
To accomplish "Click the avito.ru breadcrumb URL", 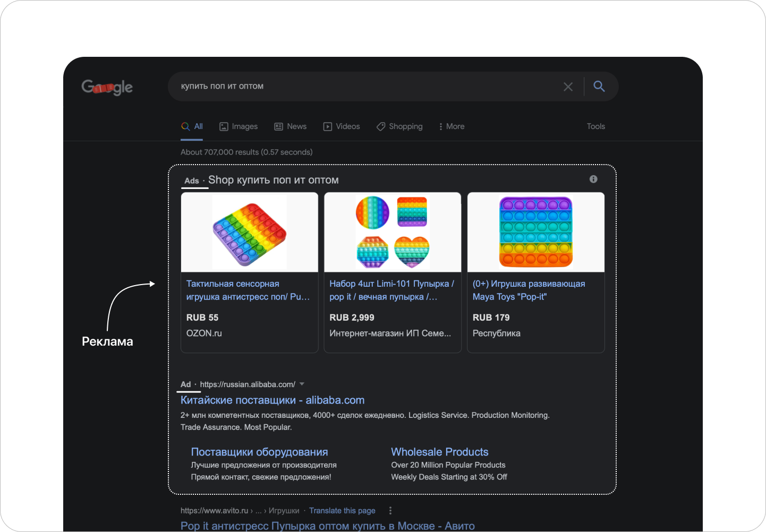I will click(x=240, y=511).
